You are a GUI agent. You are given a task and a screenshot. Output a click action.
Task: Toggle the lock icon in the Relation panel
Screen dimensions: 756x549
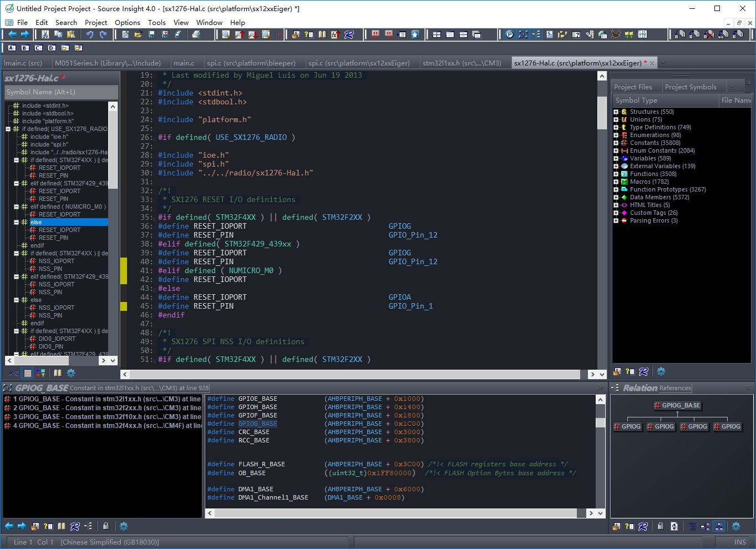click(x=661, y=526)
